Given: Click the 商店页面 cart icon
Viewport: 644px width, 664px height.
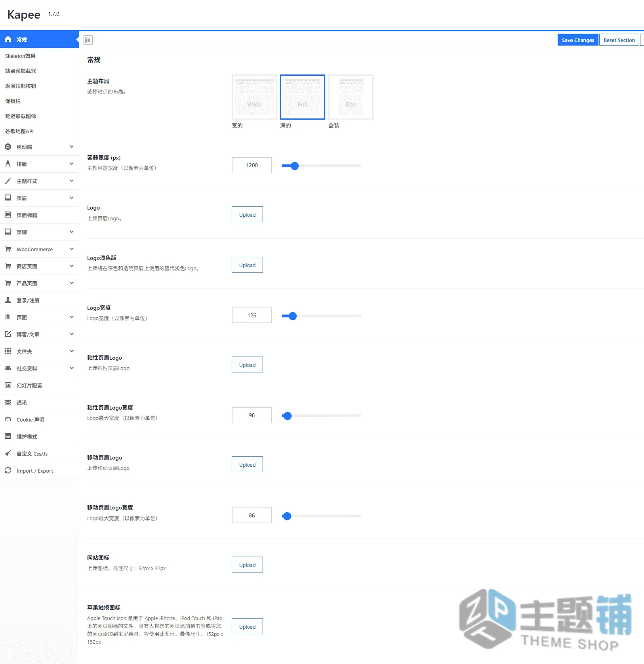Looking at the screenshot, I should (8, 266).
